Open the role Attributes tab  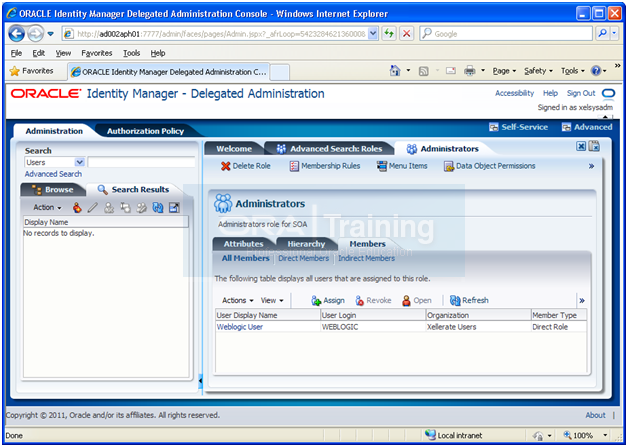(244, 244)
